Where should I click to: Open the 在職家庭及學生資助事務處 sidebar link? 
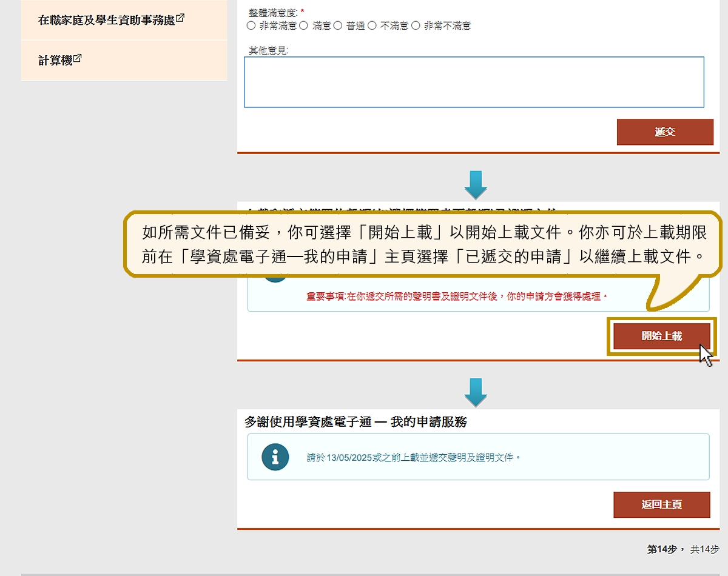(106, 20)
